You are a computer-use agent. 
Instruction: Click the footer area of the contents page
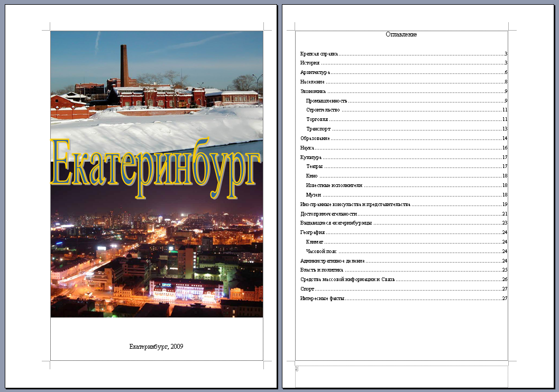pos(401,376)
